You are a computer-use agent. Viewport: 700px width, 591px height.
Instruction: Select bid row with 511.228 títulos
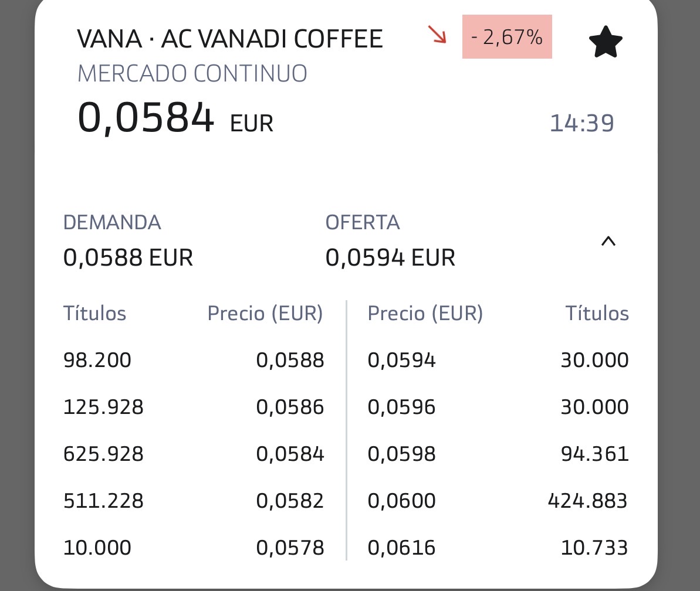pos(194,501)
